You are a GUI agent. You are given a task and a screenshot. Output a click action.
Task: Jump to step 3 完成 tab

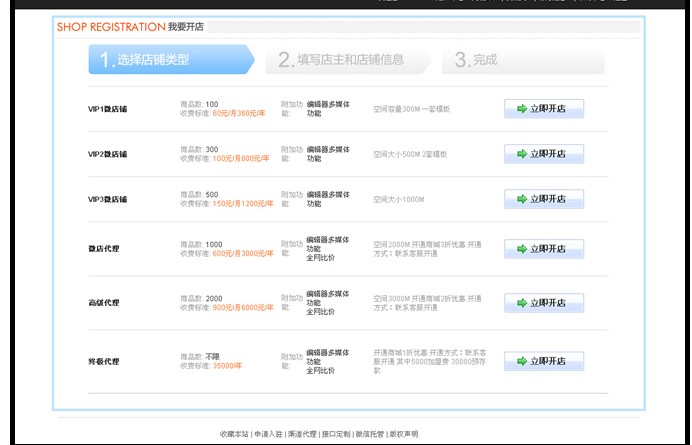pyautogui.click(x=523, y=59)
